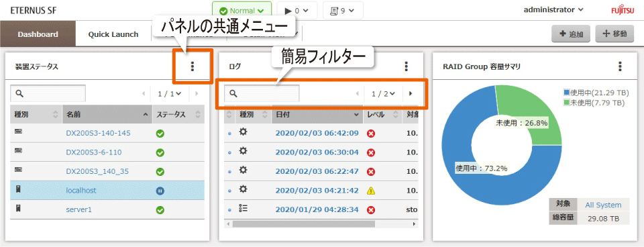Open the ログ panel three-dot menu

coord(407,66)
